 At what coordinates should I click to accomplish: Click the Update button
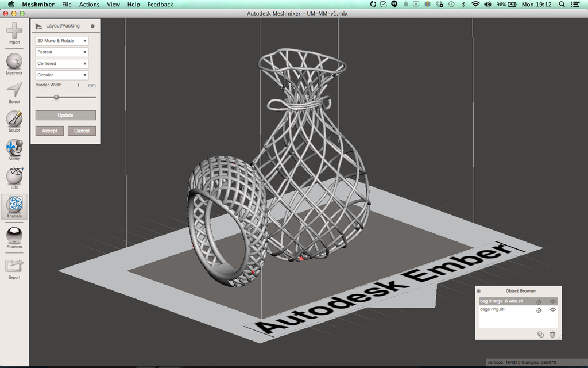click(65, 115)
